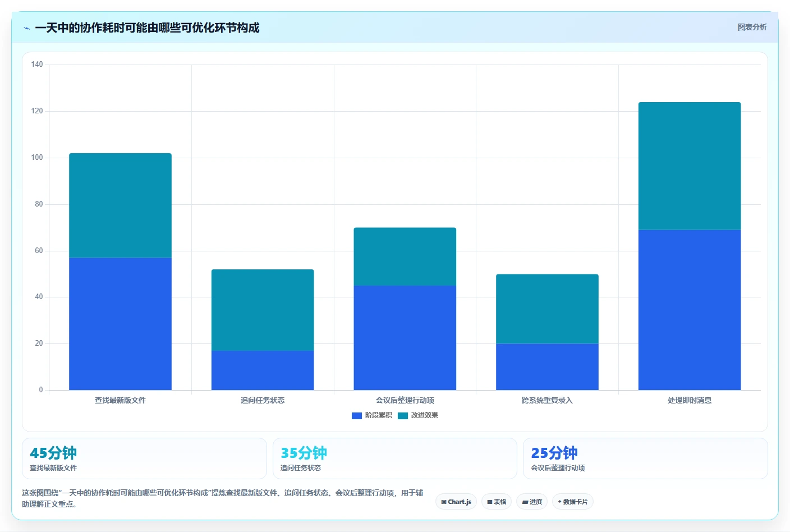Viewport: 790px width, 532px height.
Task: Toggle the 改进效果 legend swatch
Action: pos(402,416)
